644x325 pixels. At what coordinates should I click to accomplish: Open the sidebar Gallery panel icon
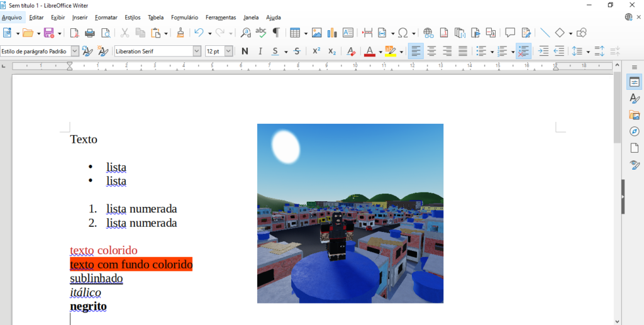coord(635,115)
